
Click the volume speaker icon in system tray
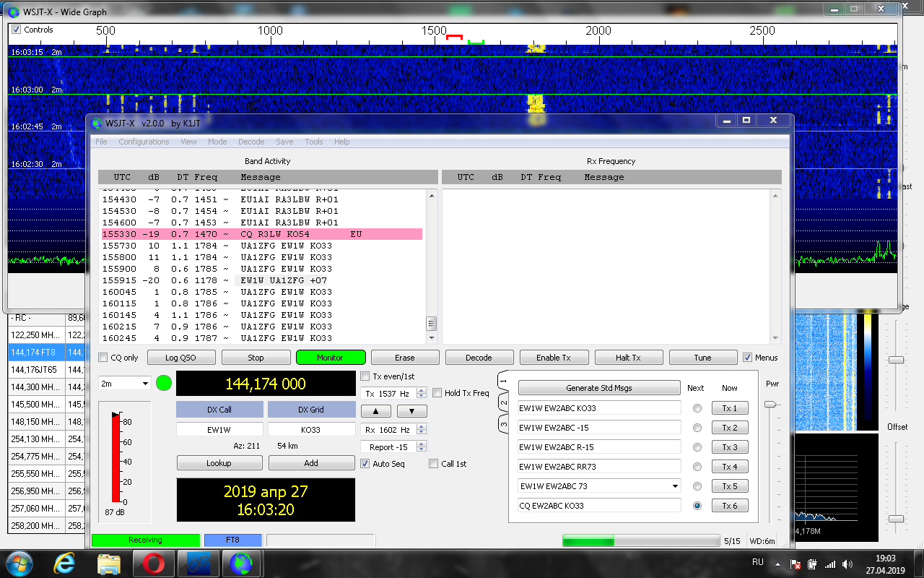click(845, 564)
